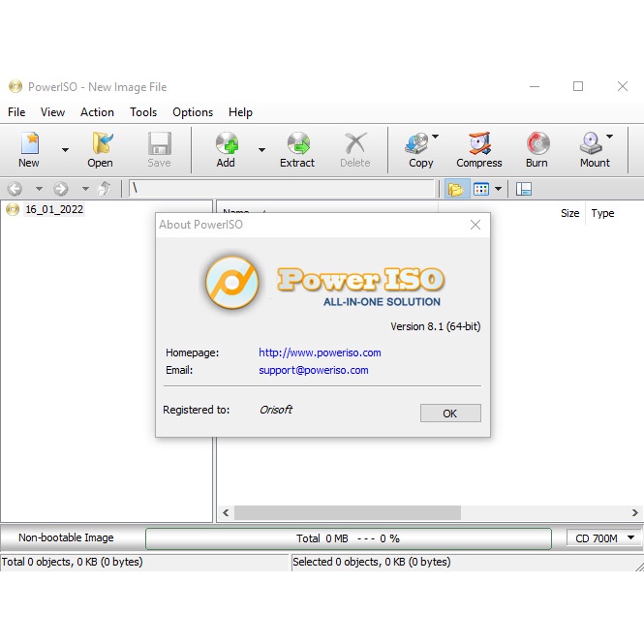Select the 16_01_2022 tree item

54,209
